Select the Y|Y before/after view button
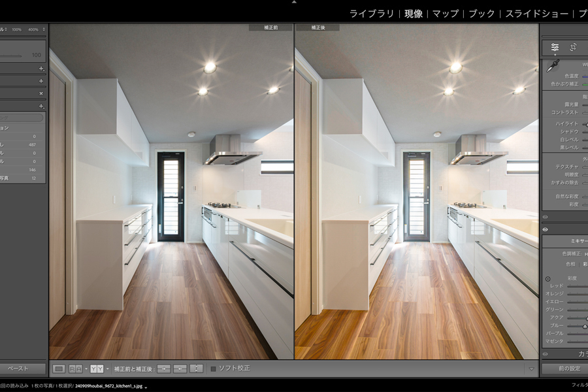The height and width of the screenshot is (392, 588). click(97, 368)
